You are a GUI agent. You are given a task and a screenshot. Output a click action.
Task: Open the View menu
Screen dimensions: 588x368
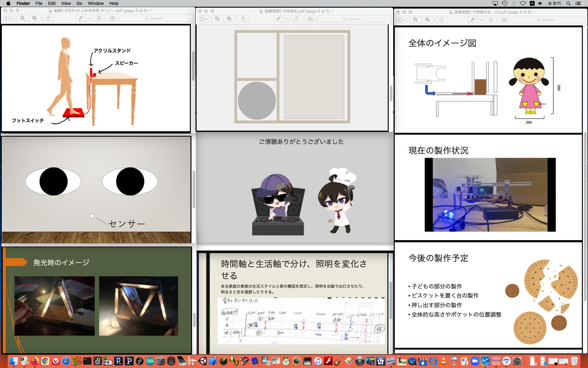[x=66, y=3]
